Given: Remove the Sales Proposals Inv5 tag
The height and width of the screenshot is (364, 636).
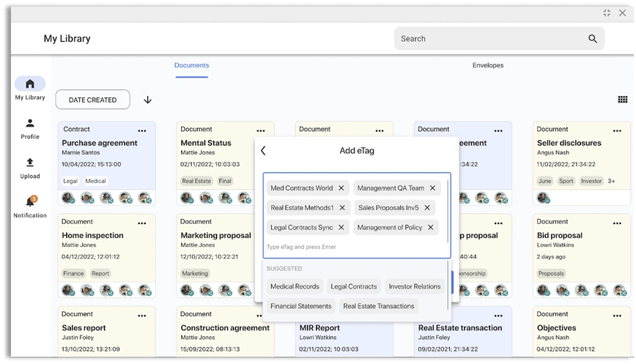Looking at the screenshot, I should tap(427, 207).
